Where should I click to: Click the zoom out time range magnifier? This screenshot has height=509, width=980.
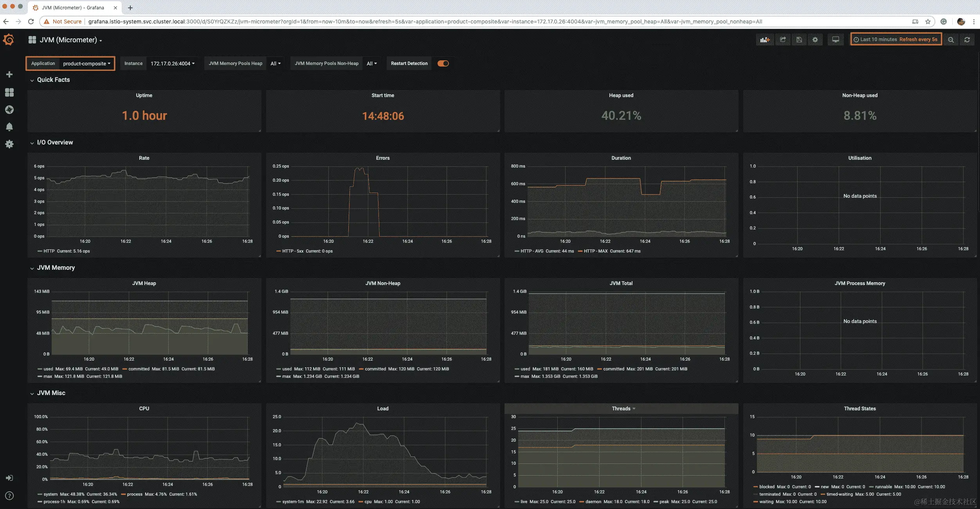pyautogui.click(x=951, y=40)
